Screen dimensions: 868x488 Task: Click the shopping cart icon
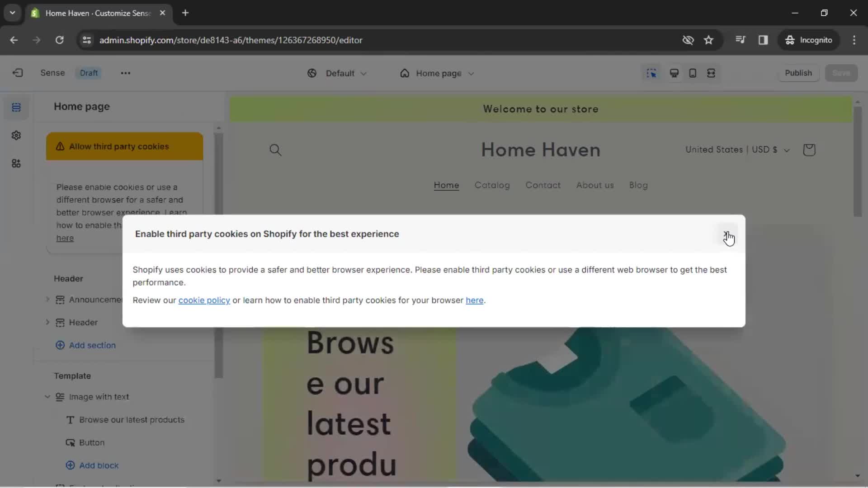[809, 150]
